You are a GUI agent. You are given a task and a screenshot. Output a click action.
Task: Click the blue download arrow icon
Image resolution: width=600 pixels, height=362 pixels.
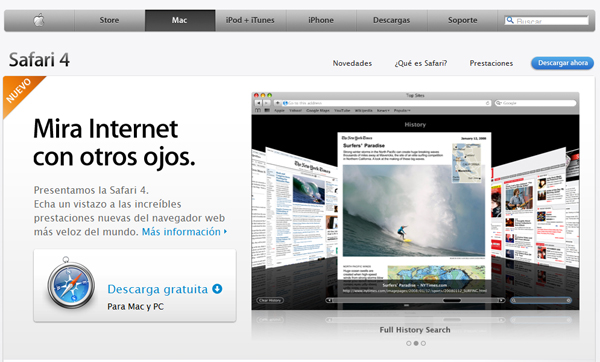coord(217,289)
